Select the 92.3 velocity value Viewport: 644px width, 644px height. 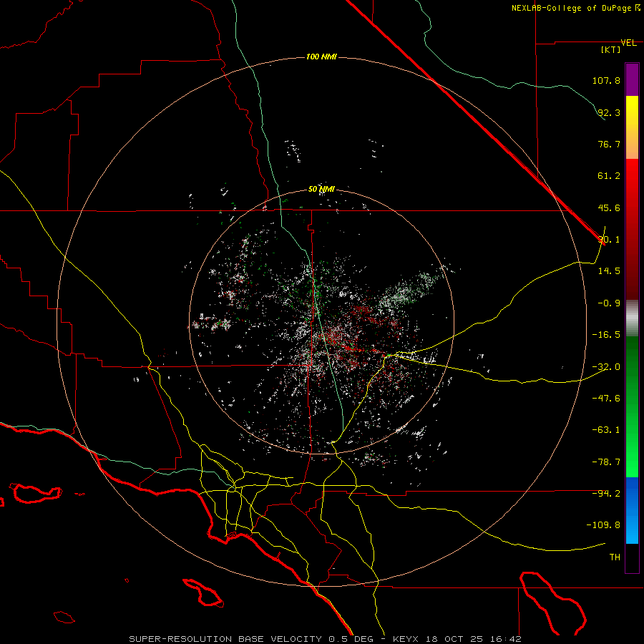609,112
